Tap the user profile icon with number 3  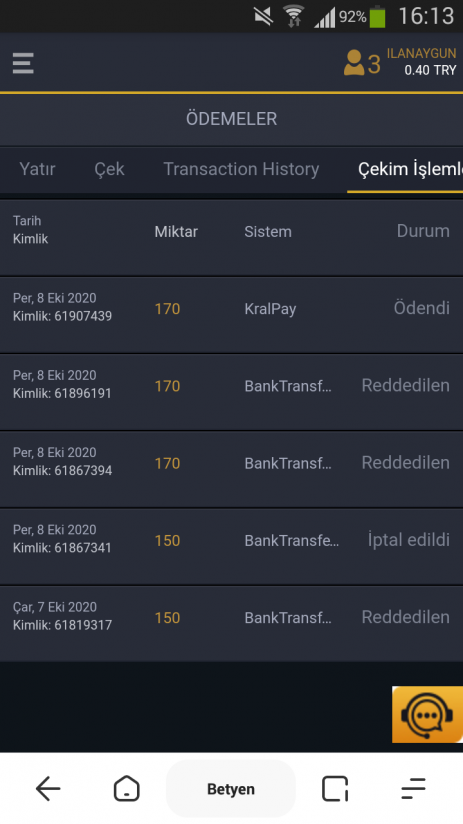[362, 63]
